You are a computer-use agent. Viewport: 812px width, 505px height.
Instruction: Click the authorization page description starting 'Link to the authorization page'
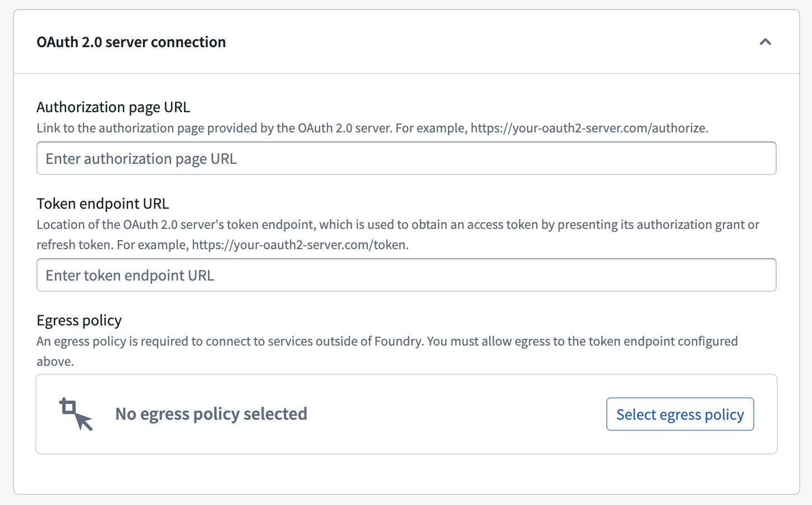point(372,128)
